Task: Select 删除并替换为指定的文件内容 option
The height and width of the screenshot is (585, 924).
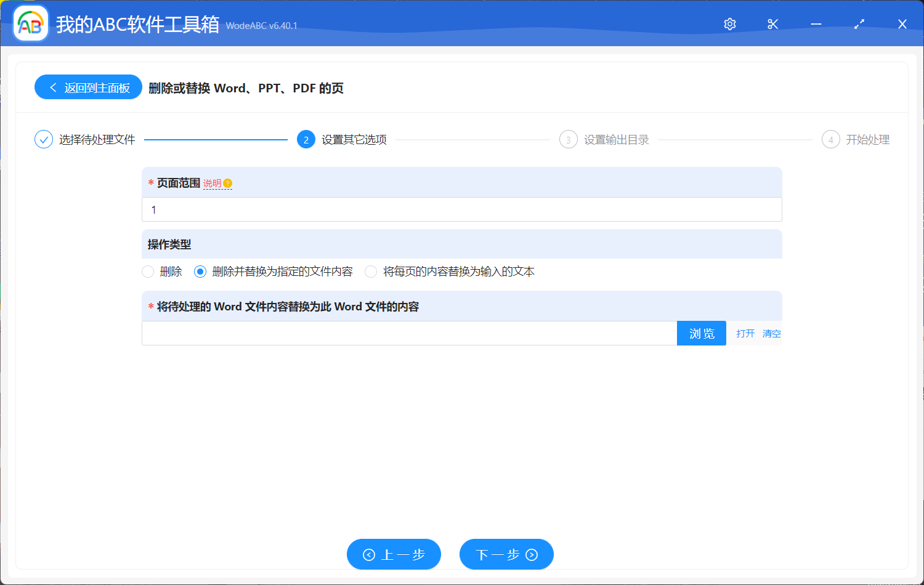Action: point(200,271)
